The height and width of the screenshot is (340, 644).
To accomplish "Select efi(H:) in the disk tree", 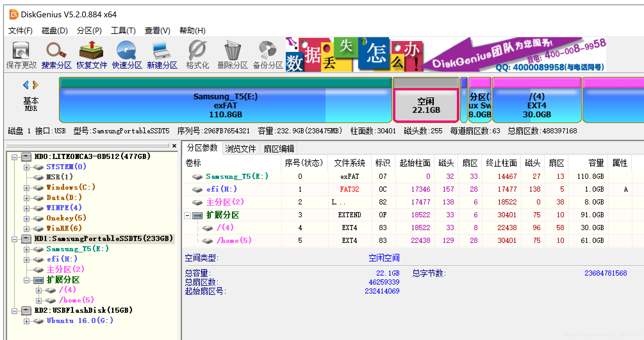I will tap(62, 259).
